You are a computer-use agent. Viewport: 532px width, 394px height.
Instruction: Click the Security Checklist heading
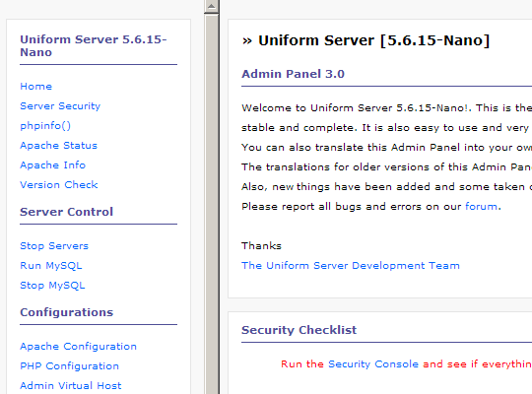(x=299, y=330)
